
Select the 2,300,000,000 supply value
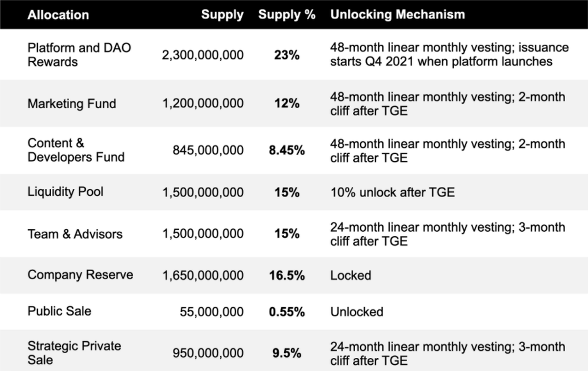pos(202,55)
